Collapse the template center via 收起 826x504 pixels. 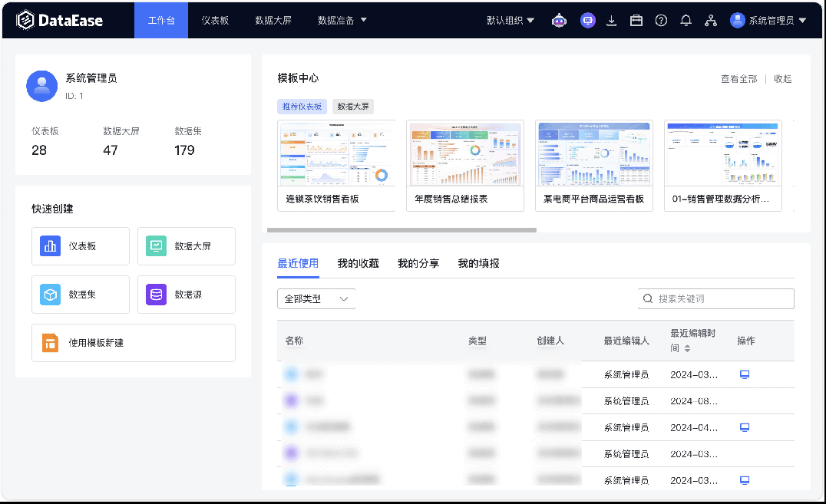point(781,78)
